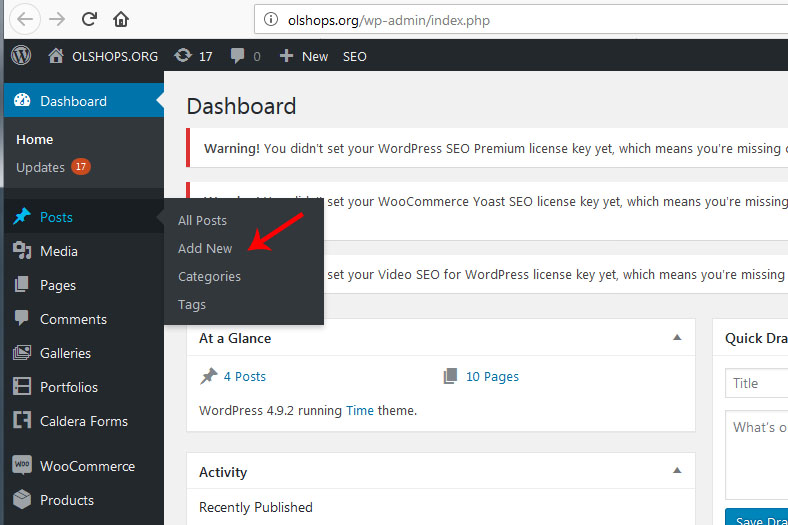Collapse the At a Glance widget
The width and height of the screenshot is (788, 525).
click(677, 338)
